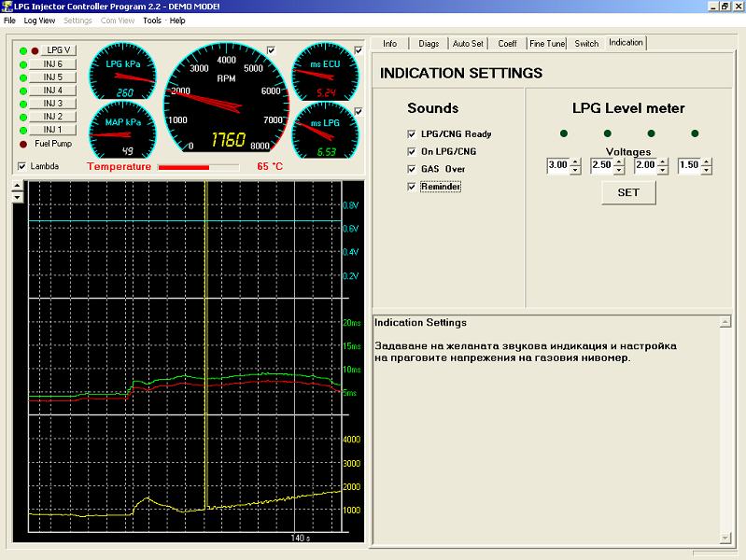Open the Log View menu
Image resolution: width=746 pixels, height=560 pixels.
[x=39, y=21]
